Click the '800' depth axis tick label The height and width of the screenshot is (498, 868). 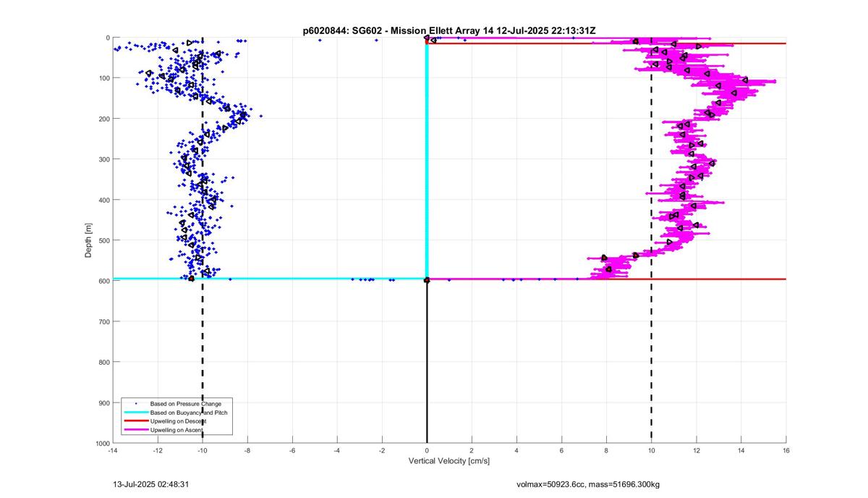(x=103, y=362)
